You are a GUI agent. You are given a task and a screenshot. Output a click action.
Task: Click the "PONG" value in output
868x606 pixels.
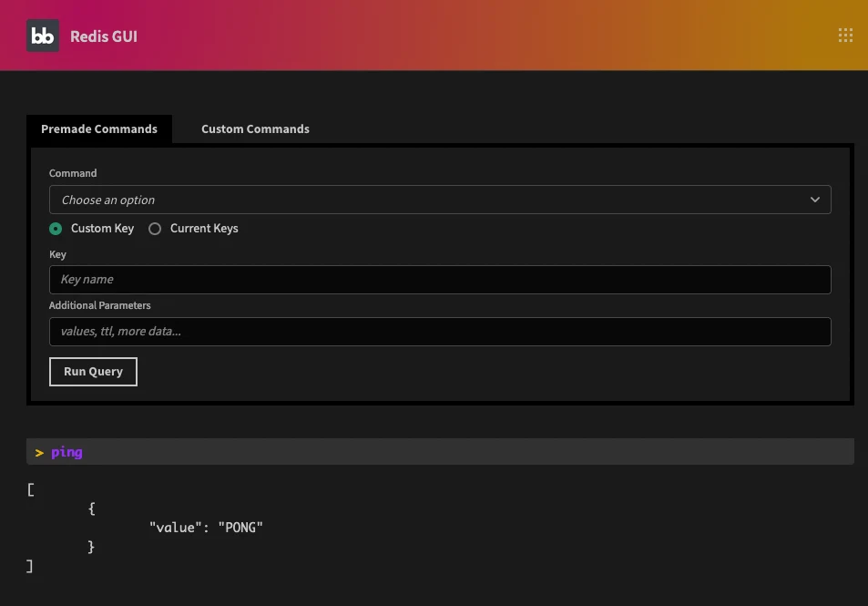point(240,528)
